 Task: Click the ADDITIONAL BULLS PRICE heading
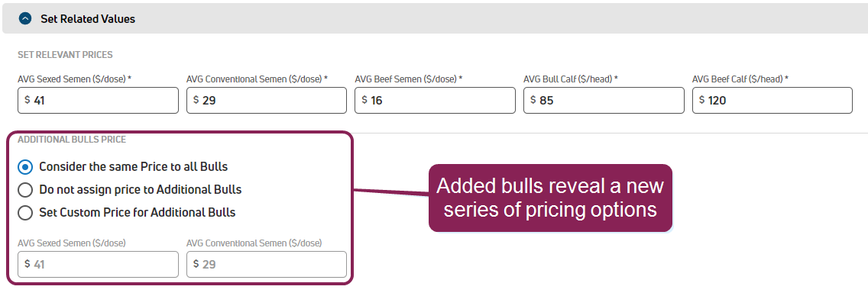tap(72, 140)
